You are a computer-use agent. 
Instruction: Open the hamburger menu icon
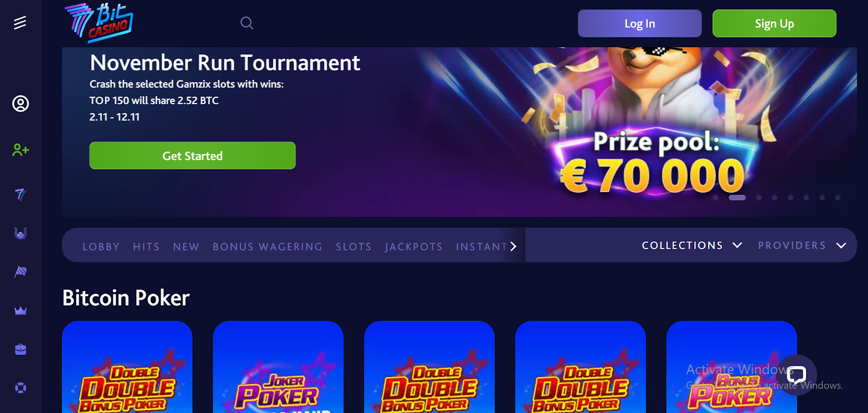click(20, 23)
